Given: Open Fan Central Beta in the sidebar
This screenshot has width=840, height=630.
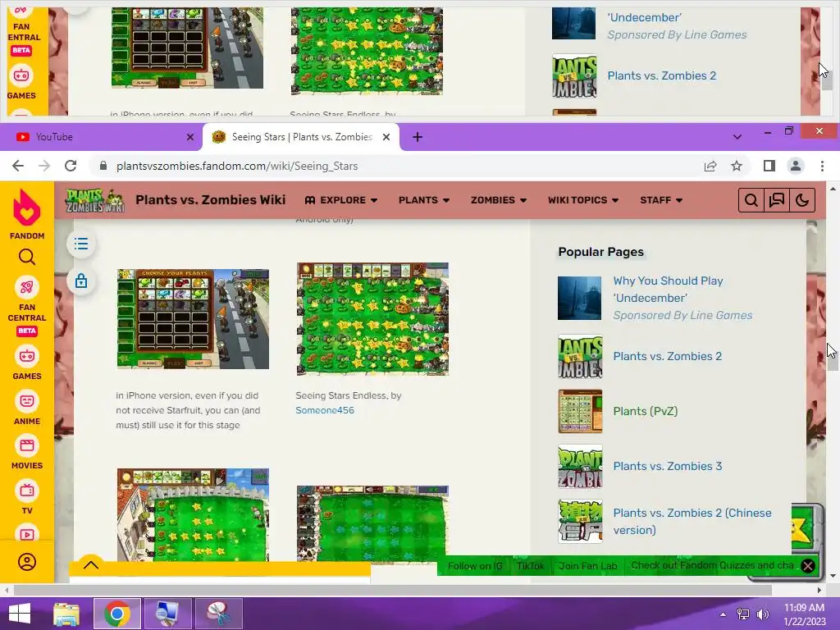Looking at the screenshot, I should click(x=27, y=306).
